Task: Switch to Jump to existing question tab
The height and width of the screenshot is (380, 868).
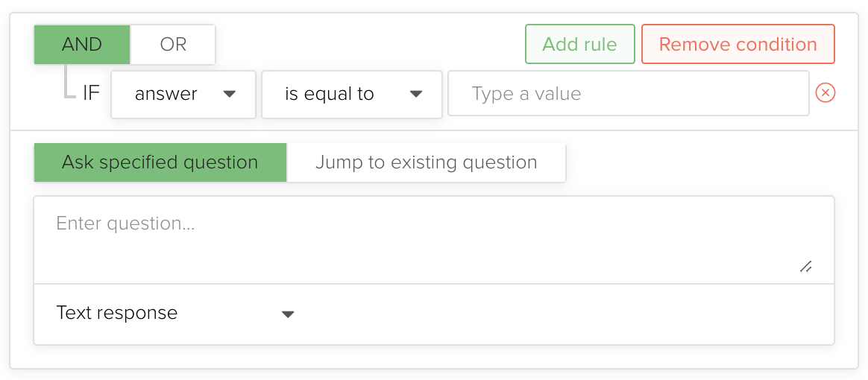Action: (x=426, y=162)
